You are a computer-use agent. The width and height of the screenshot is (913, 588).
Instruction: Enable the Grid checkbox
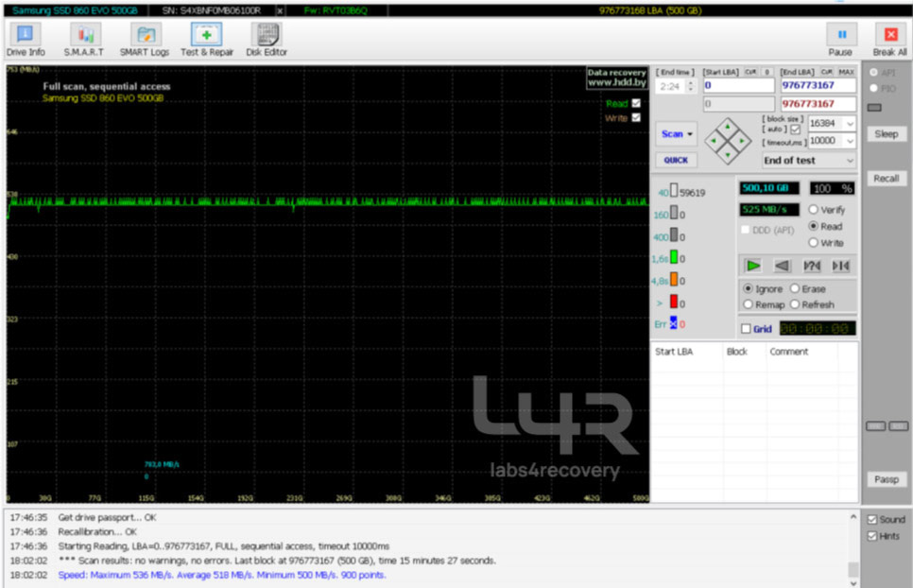(x=746, y=329)
